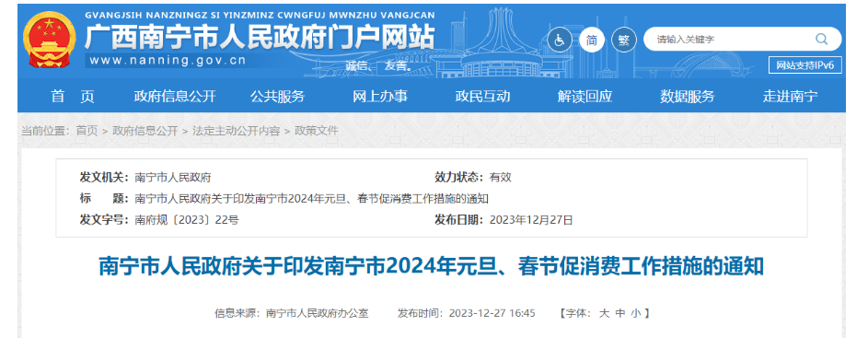Image resolution: width=868 pixels, height=349 pixels.
Task: Click the 政策文件 breadcrumb link
Action: click(316, 131)
